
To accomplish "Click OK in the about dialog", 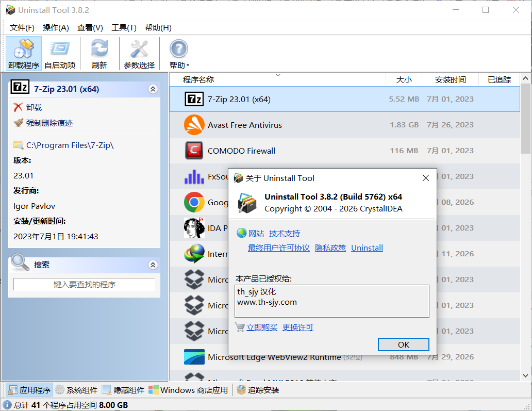I will [404, 344].
